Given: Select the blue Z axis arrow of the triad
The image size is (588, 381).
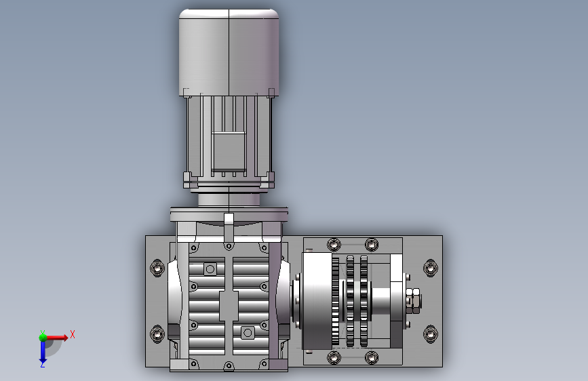Looking at the screenshot, I should coord(43,353).
